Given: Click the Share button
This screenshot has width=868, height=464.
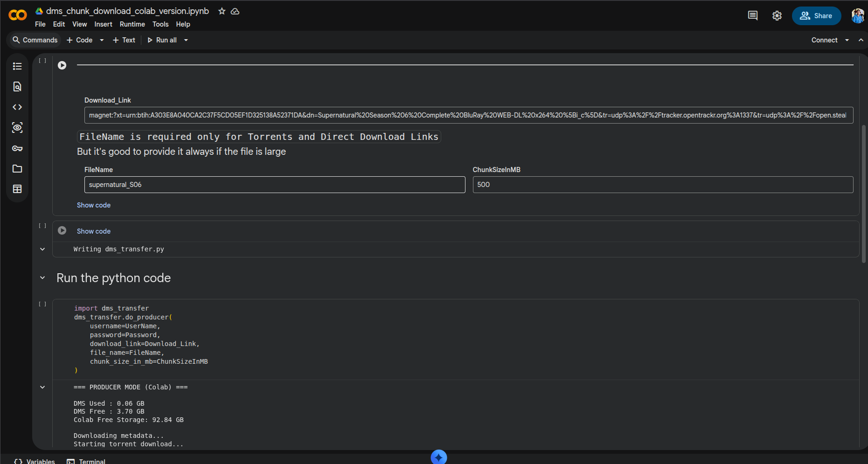Looking at the screenshot, I should point(816,15).
